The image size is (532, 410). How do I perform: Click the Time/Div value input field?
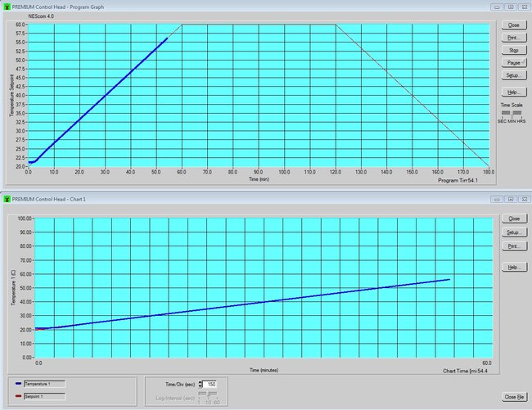[x=214, y=383]
